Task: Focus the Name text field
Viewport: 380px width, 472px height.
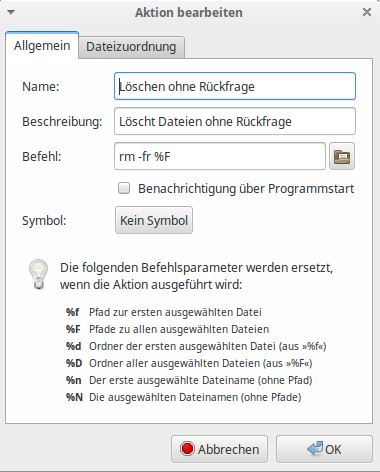Action: click(235, 86)
